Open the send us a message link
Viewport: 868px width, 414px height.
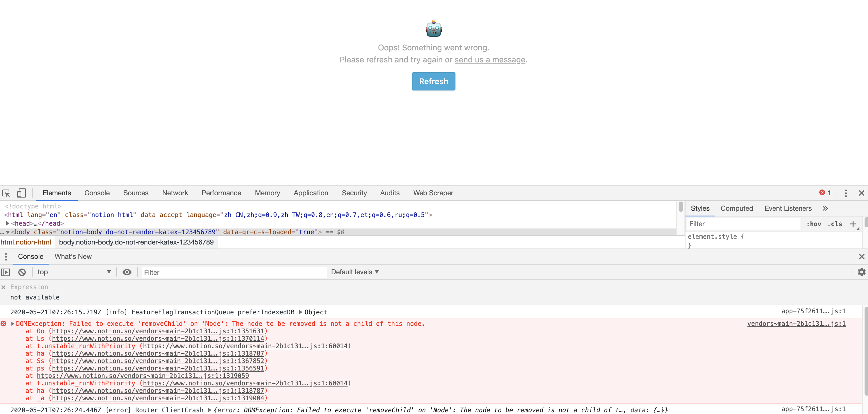pos(490,60)
